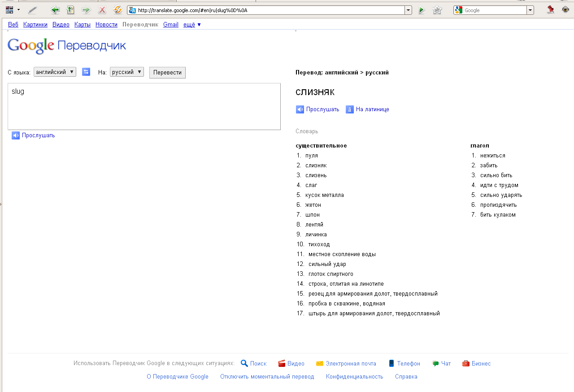
Task: Click the 'На латинице' romanization icon
Action: click(350, 109)
